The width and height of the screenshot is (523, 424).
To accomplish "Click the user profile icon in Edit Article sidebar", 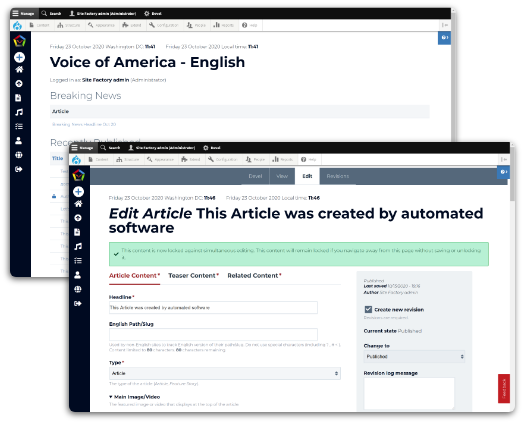I will coord(77,275).
